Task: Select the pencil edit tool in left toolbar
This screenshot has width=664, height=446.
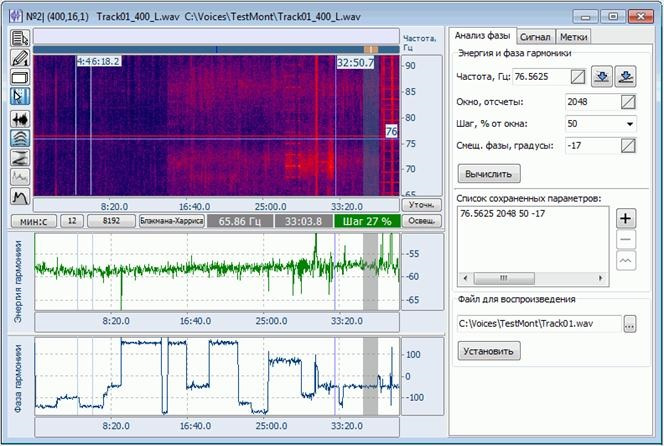Action: (19, 58)
